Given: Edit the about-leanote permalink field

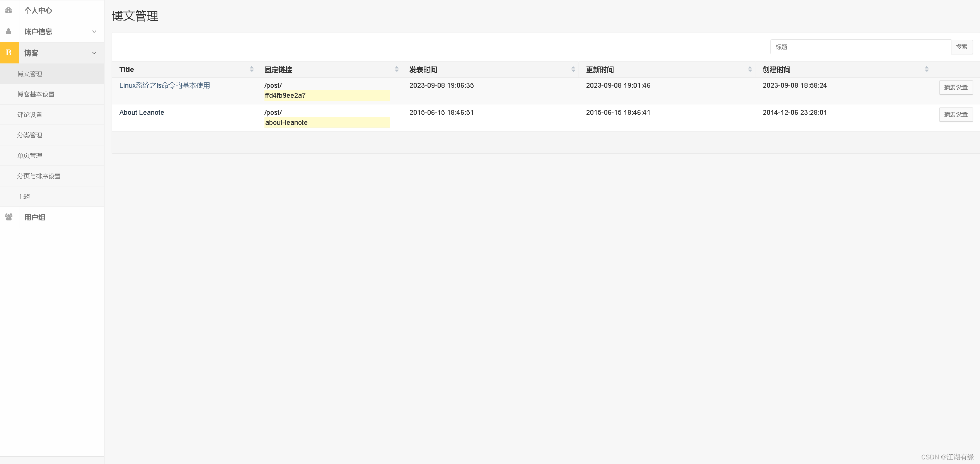Looking at the screenshot, I should click(x=327, y=123).
